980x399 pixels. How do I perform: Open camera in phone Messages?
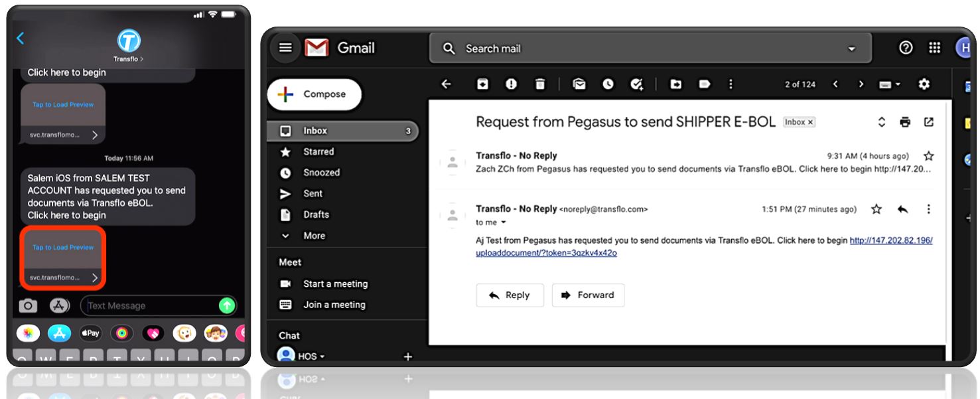coord(28,305)
